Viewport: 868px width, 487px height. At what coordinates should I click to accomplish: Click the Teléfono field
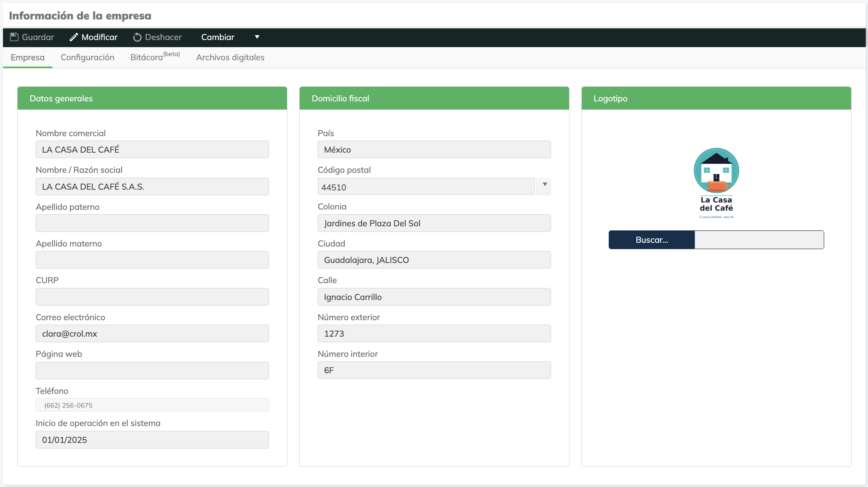pyautogui.click(x=152, y=405)
